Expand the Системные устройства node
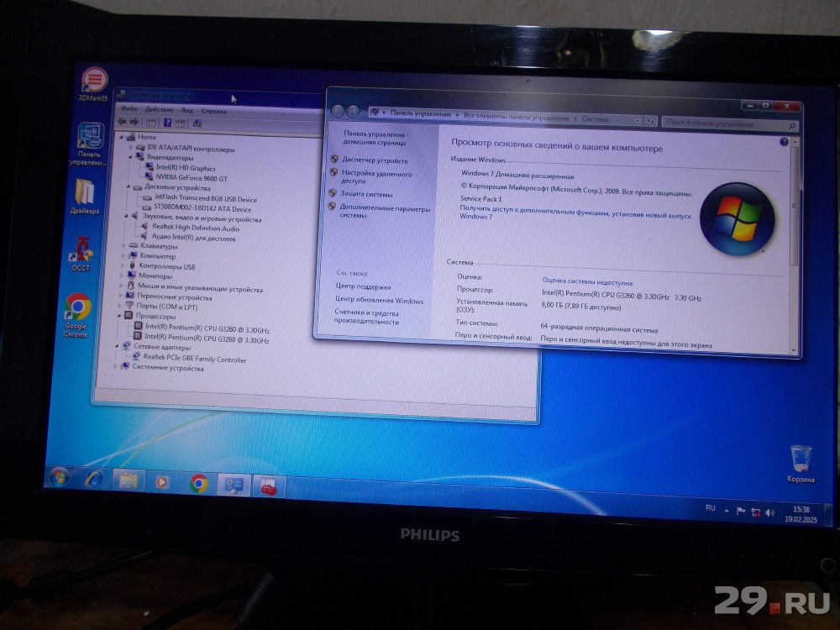840x630 pixels. click(115, 366)
